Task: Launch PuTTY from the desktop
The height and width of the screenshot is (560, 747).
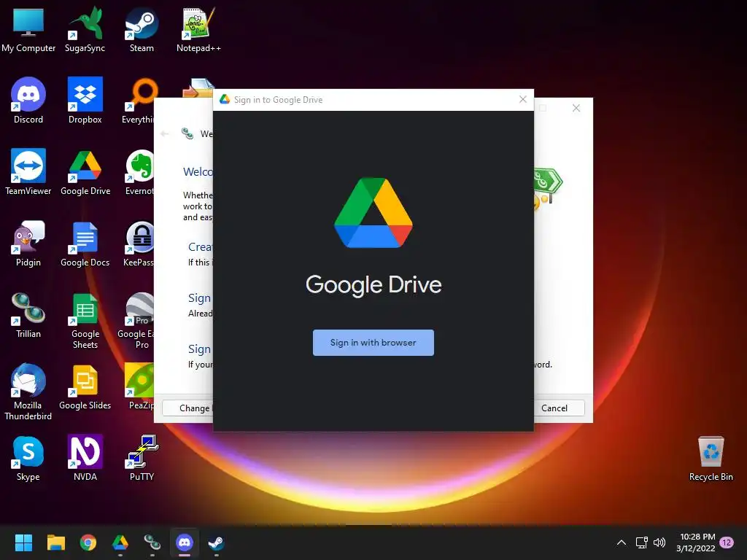Action: 142,458
